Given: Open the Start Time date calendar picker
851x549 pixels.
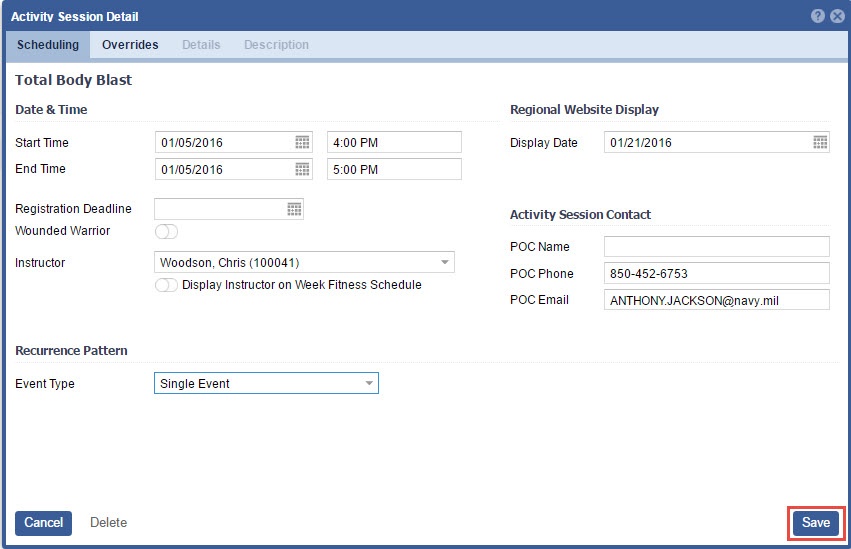Looking at the screenshot, I should click(302, 142).
